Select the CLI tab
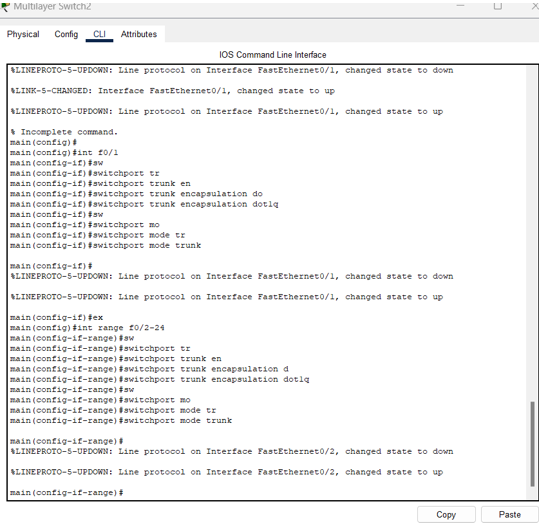545x528 pixels. pos(99,34)
